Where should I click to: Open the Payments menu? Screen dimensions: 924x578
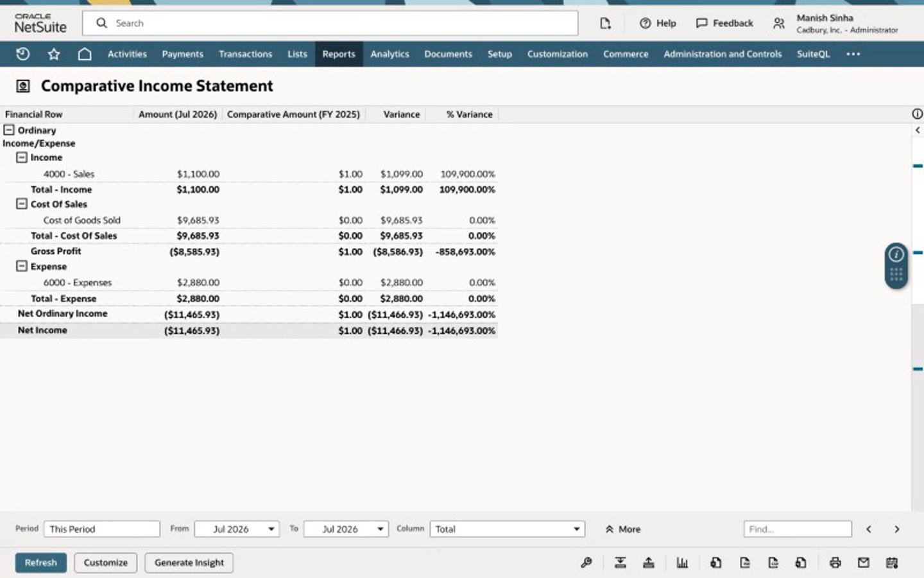(182, 54)
